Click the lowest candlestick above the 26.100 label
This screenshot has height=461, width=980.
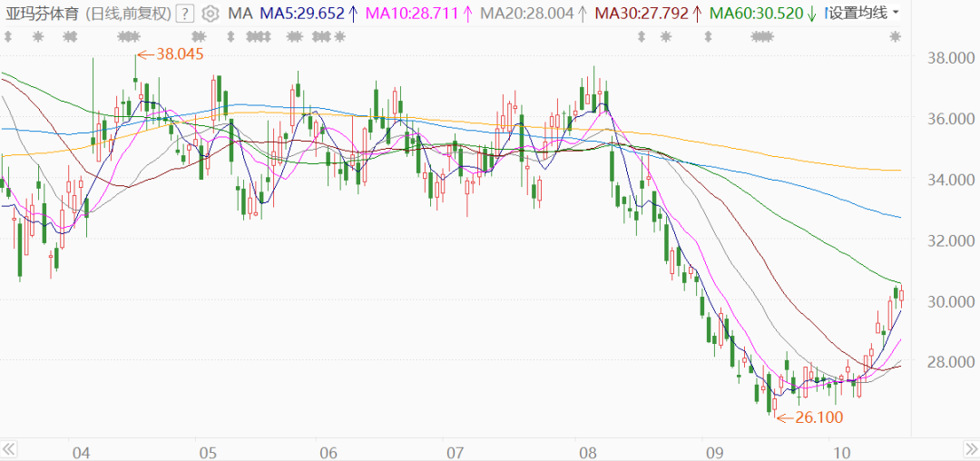[774, 403]
